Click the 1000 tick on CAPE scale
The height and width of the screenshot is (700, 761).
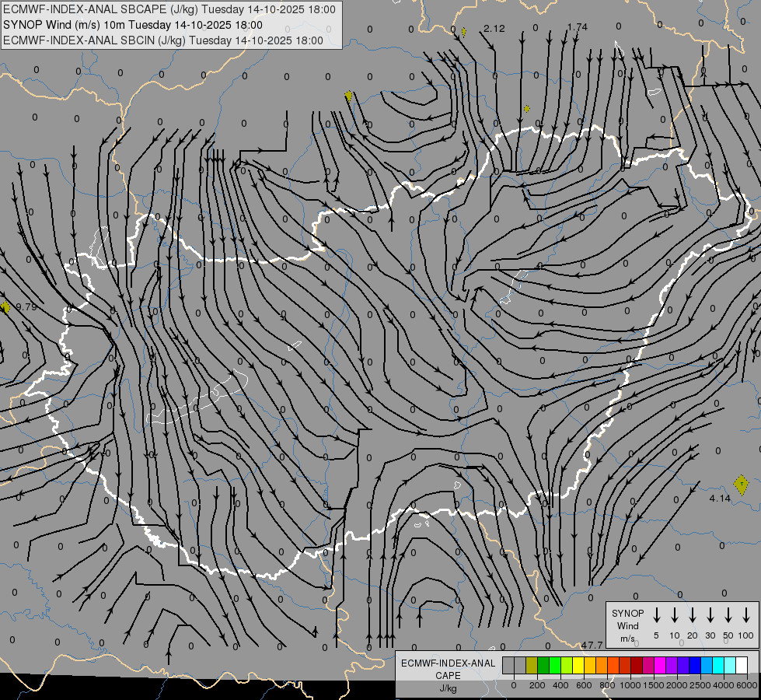(x=630, y=685)
